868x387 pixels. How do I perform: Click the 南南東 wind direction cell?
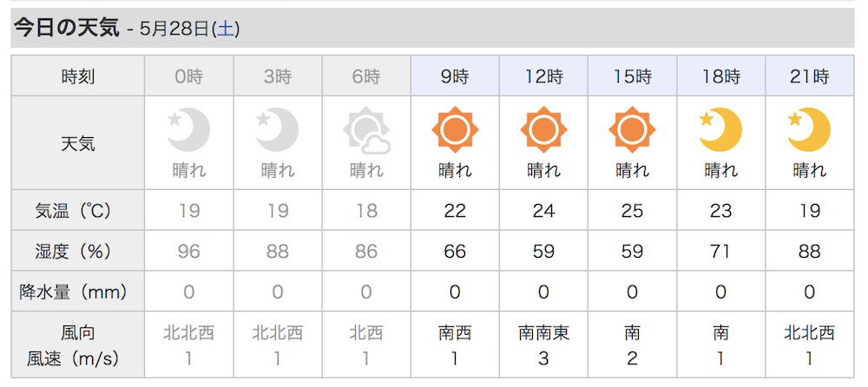(x=543, y=332)
